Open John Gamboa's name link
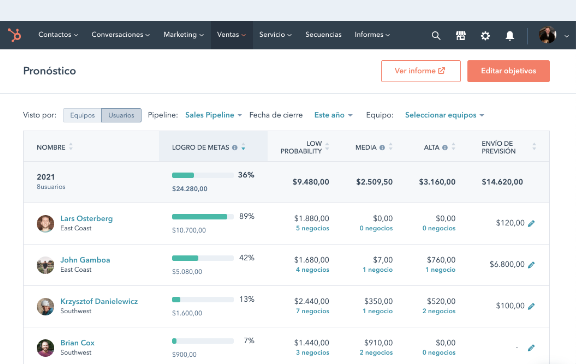The width and height of the screenshot is (576, 364). (85, 260)
